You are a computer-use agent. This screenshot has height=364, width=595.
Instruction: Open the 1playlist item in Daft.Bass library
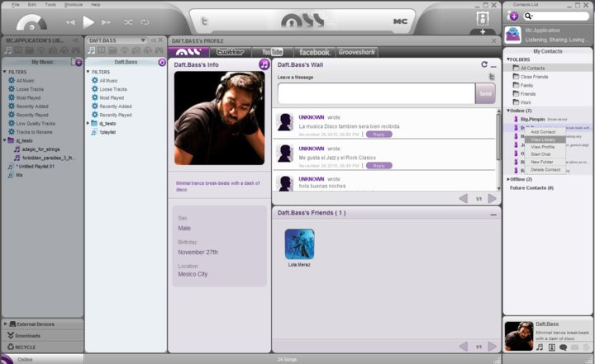(107, 132)
